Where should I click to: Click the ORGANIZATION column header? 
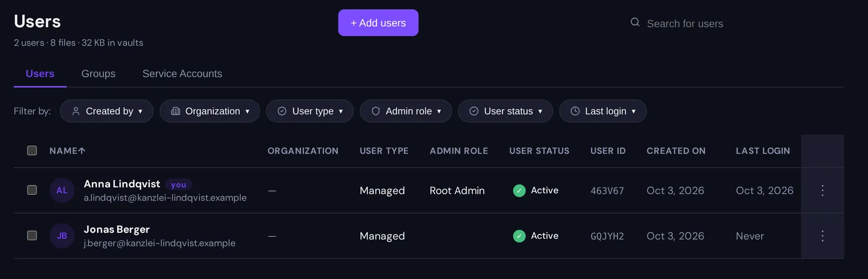[303, 151]
